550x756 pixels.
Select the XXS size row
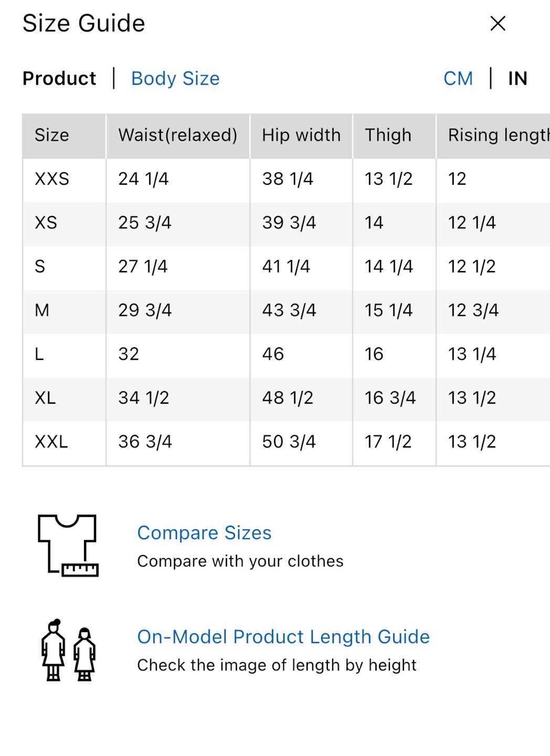click(x=286, y=179)
